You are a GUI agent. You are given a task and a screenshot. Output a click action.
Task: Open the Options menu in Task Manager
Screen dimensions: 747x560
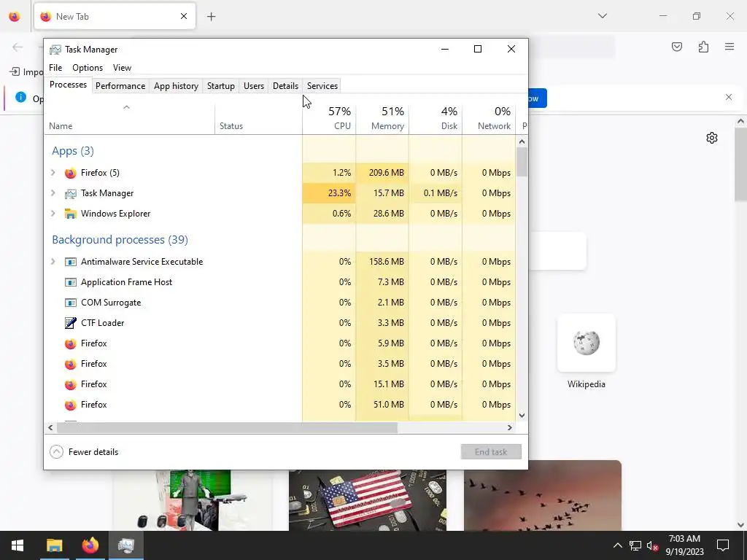(88, 68)
